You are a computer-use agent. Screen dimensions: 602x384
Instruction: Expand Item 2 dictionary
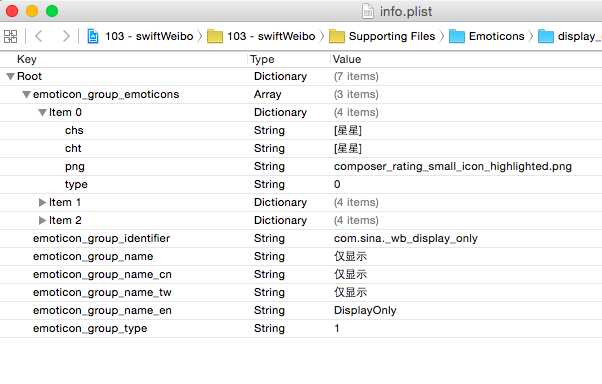click(x=42, y=220)
